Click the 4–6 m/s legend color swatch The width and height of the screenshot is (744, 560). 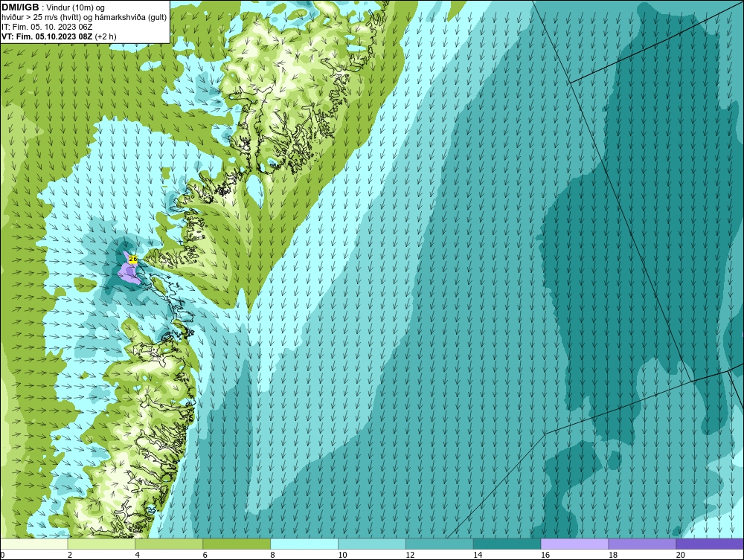169,544
